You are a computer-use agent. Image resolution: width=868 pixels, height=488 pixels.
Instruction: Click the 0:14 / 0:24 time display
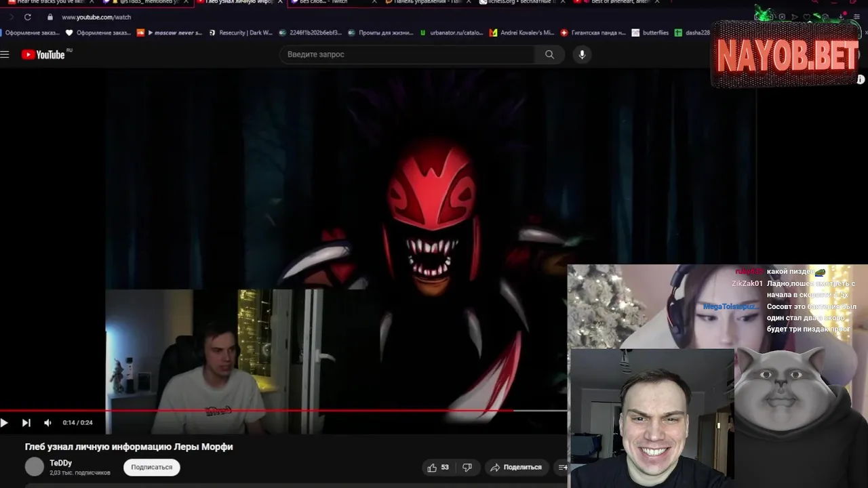[77, 422]
